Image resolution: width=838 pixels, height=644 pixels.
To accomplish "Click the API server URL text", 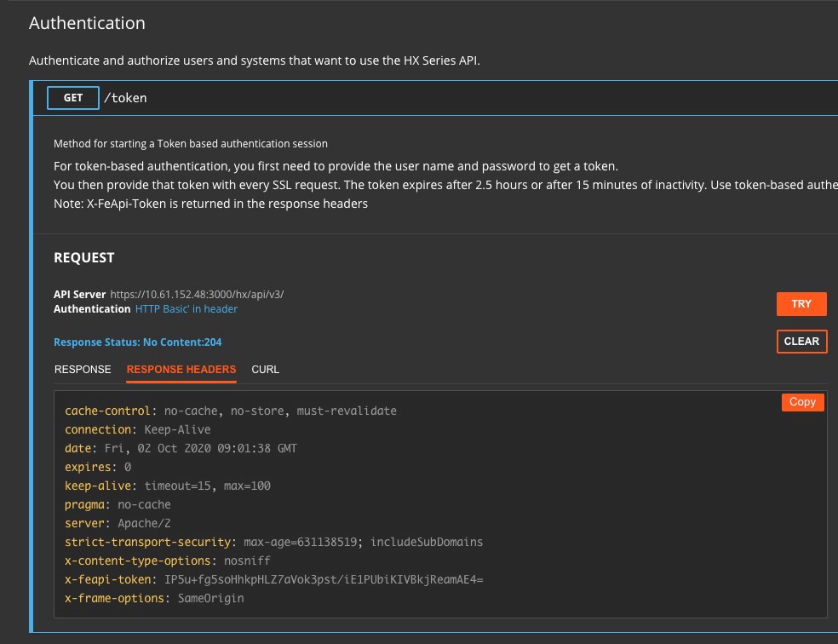I will click(197, 295).
